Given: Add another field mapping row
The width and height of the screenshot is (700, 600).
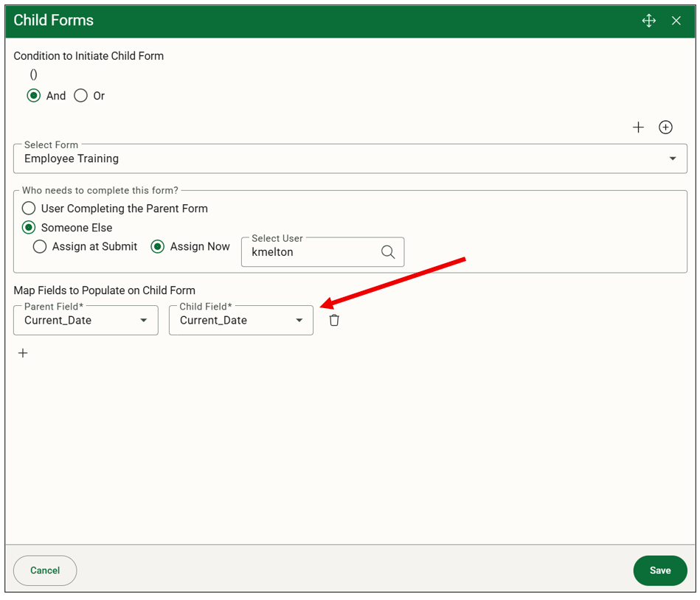Looking at the screenshot, I should (x=23, y=353).
